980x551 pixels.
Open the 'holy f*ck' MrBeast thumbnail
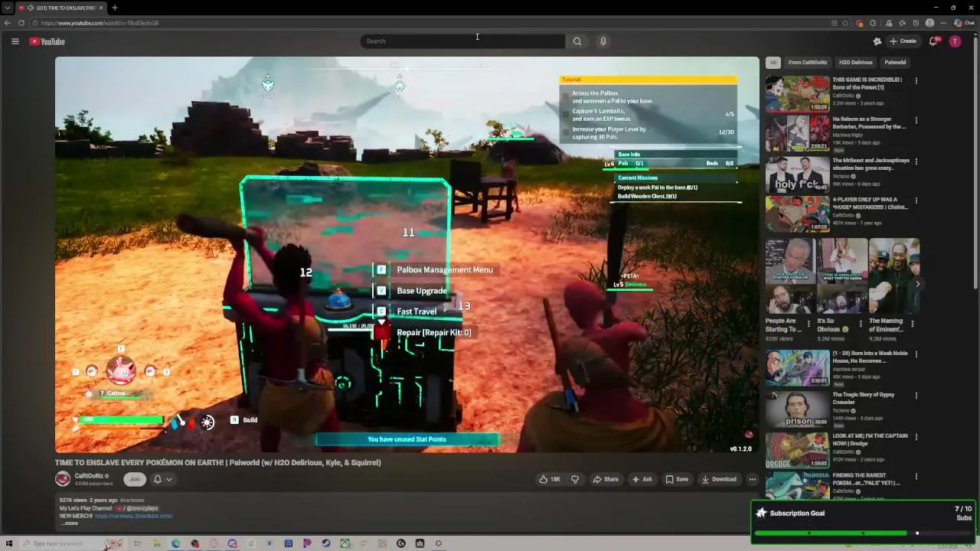coord(798,174)
